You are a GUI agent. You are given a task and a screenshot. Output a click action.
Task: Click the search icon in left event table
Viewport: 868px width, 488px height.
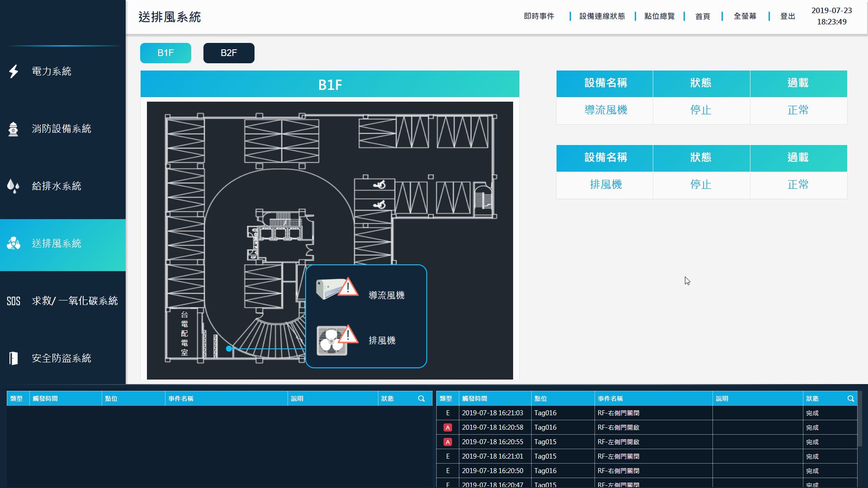click(421, 399)
